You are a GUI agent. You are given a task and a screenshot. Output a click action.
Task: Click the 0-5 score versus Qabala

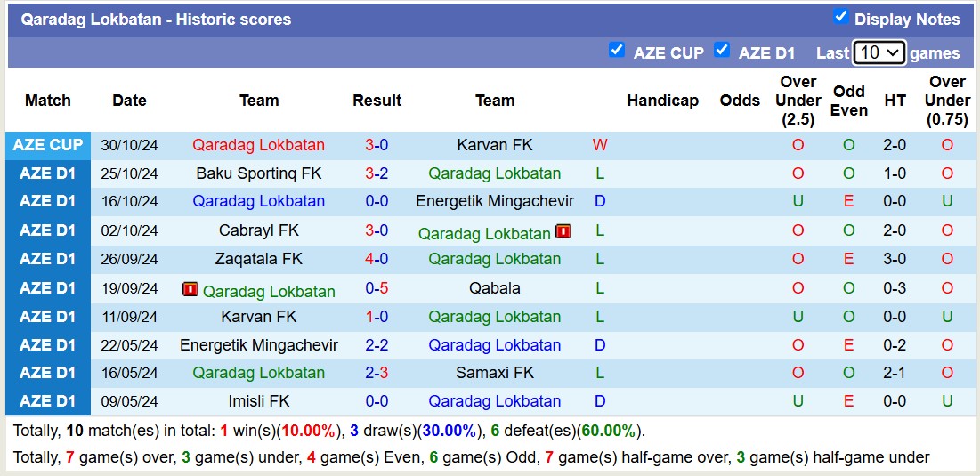click(x=377, y=288)
